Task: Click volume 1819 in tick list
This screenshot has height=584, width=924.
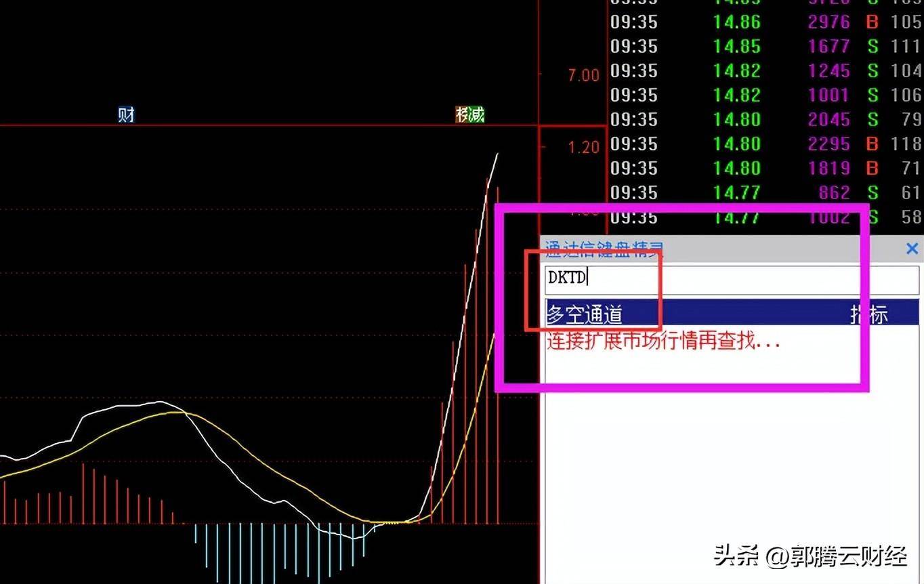Action: tap(828, 169)
